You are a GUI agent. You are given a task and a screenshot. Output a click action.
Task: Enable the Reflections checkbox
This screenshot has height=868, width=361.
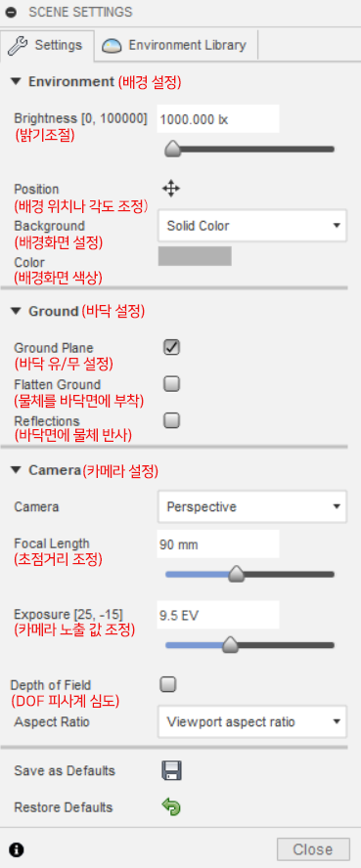point(171,420)
